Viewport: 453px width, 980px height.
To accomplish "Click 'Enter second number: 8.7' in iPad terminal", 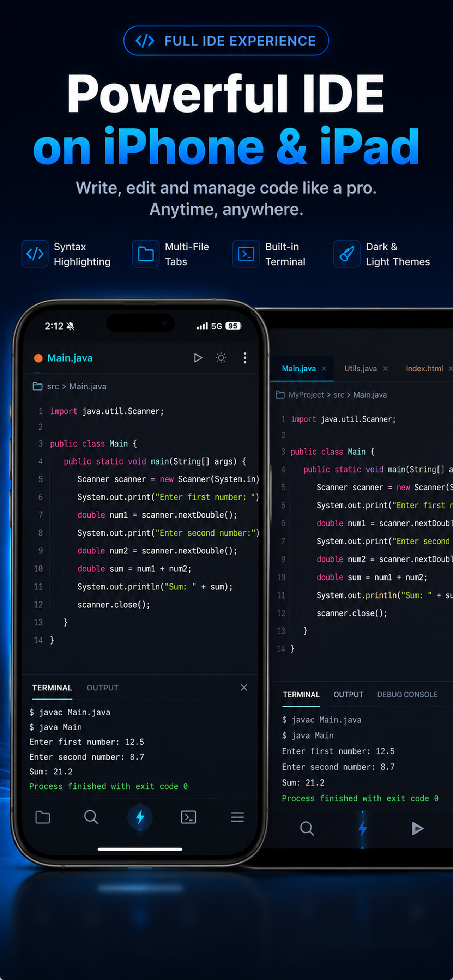I will (338, 767).
